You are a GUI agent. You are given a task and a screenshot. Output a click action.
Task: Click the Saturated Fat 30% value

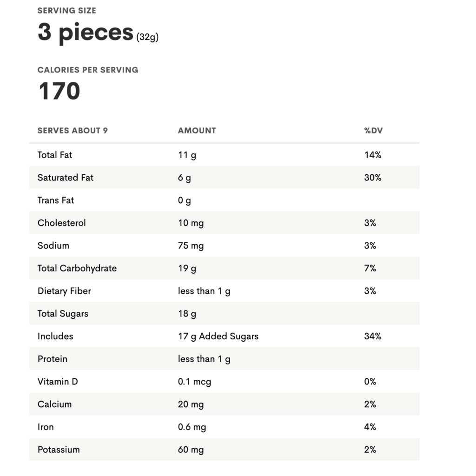[x=373, y=178]
